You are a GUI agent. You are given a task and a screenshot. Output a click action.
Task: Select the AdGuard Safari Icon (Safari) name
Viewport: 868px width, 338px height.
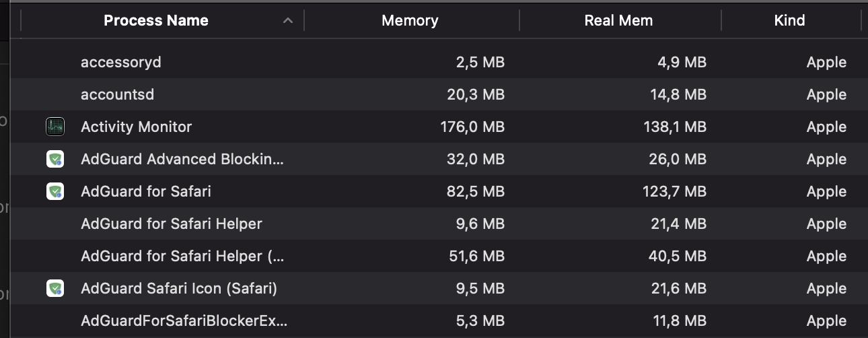(179, 289)
